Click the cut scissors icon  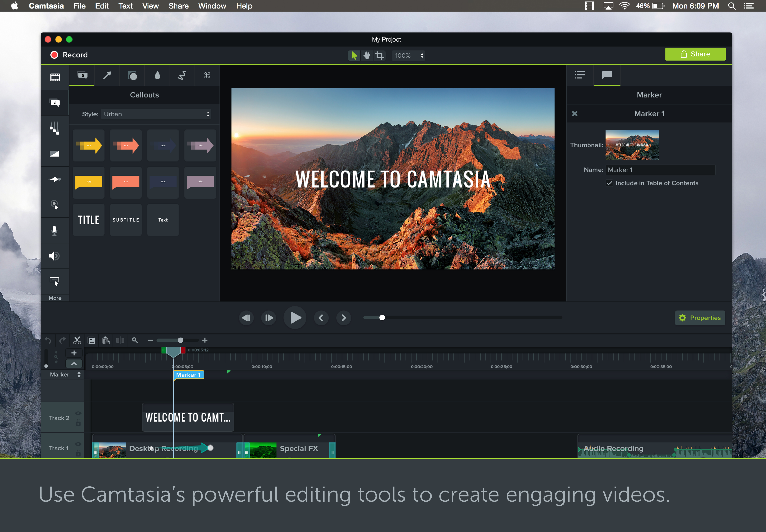coord(77,340)
